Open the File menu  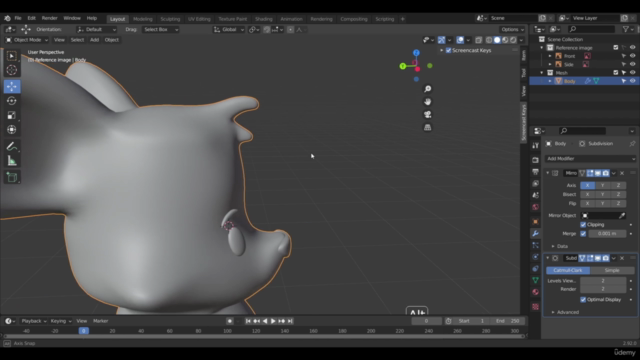pyautogui.click(x=18, y=18)
